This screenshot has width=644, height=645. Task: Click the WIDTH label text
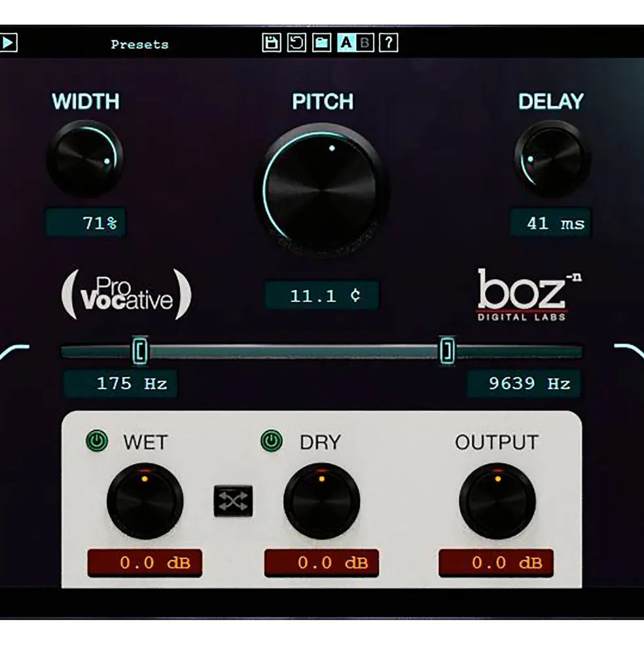pos(86,101)
